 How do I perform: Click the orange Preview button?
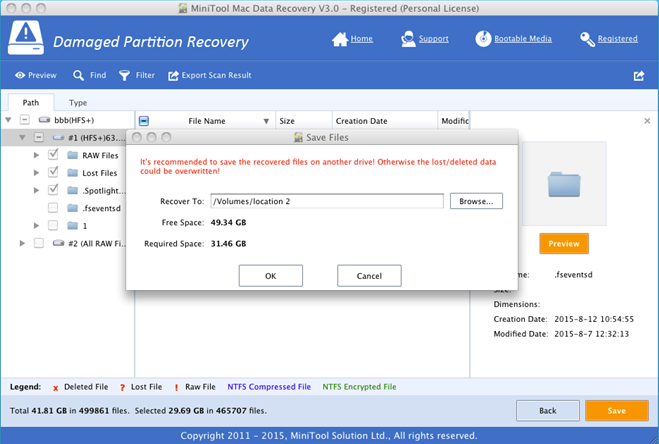tap(564, 243)
